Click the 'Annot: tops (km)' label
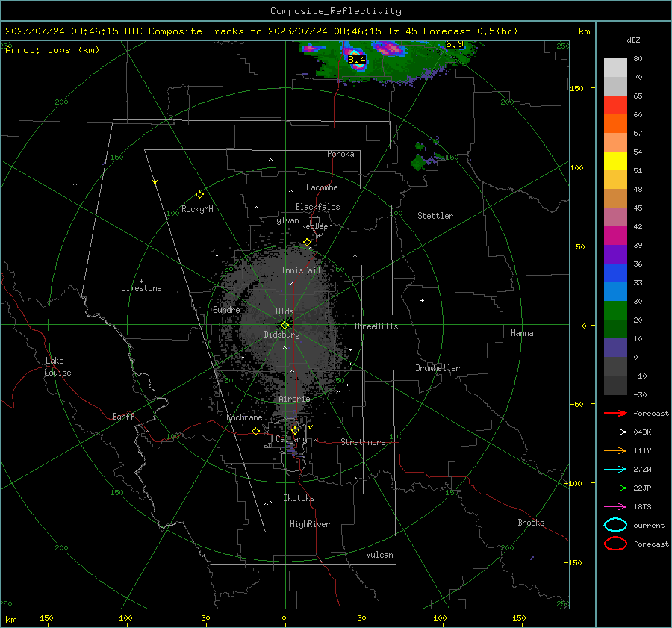The width and height of the screenshot is (672, 628). click(x=52, y=50)
